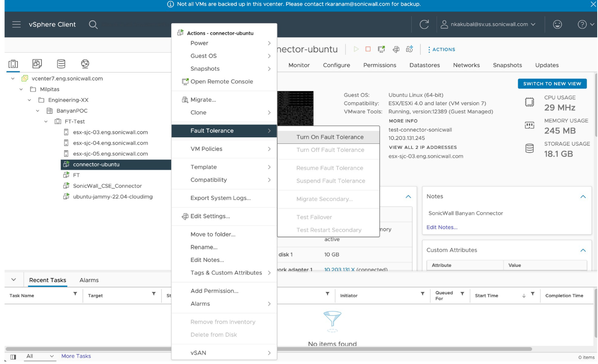This screenshot has height=364, width=598.
Task: Switch to the Storage inventory icon
Action: [61, 64]
